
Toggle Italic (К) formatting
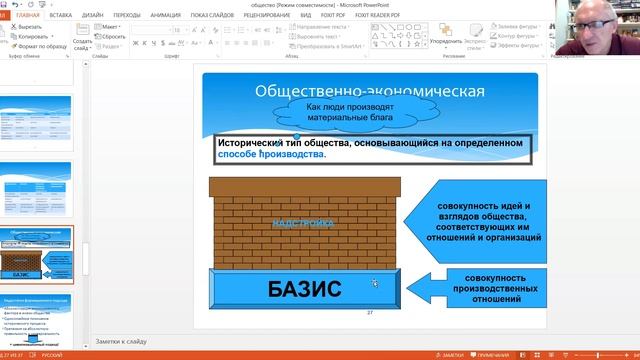(x=144, y=43)
